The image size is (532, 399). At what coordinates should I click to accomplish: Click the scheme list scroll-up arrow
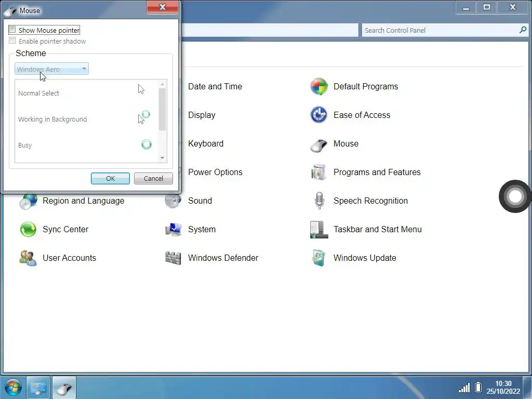coord(162,84)
